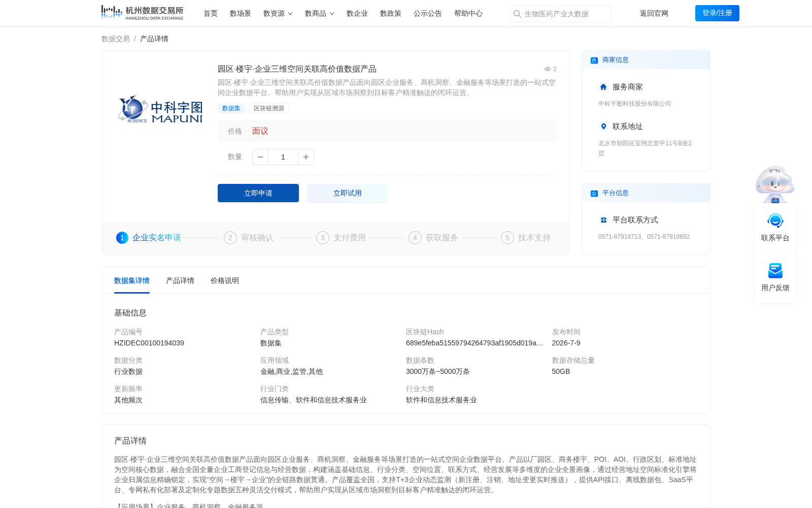812x508 pixels.
Task: Click product code HZIDEC00100194039
Action: (x=149, y=343)
